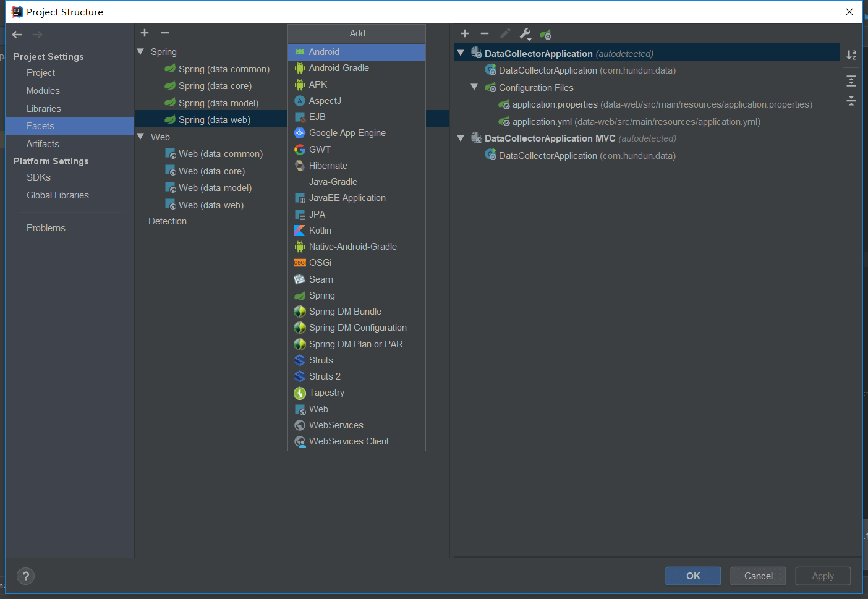The width and height of the screenshot is (868, 599).
Task: Open Problems page
Action: 46,228
